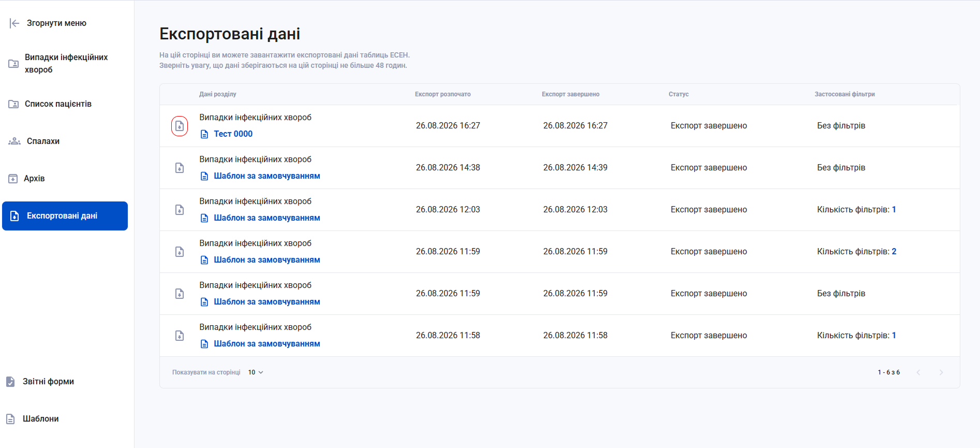Click filter count 2 in the 11:59 row
Image resolution: width=980 pixels, height=448 pixels.
point(894,252)
